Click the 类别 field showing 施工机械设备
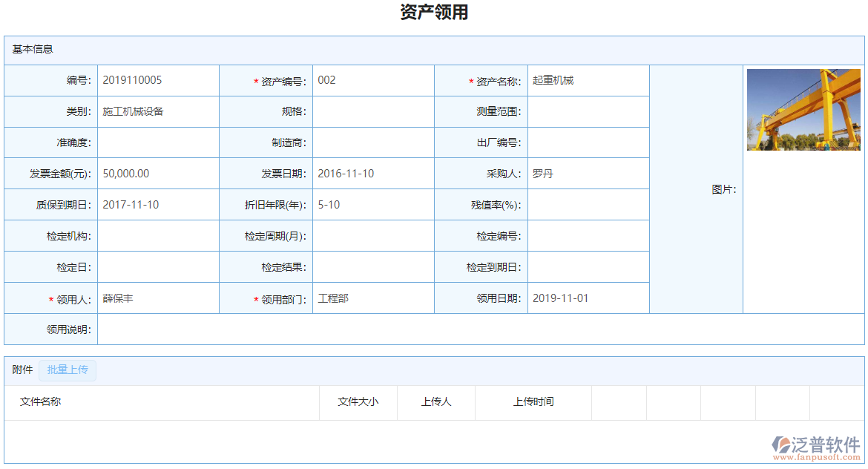The width and height of the screenshot is (868, 469). coord(157,111)
